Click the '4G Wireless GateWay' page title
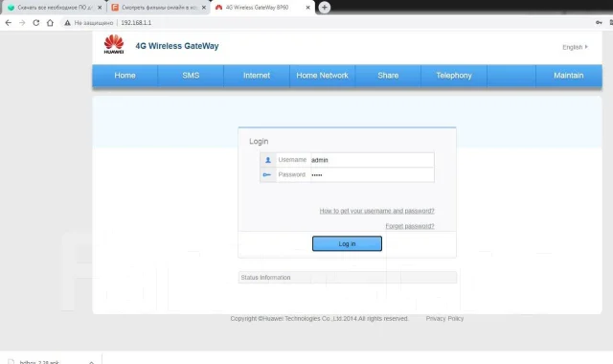 tap(176, 46)
